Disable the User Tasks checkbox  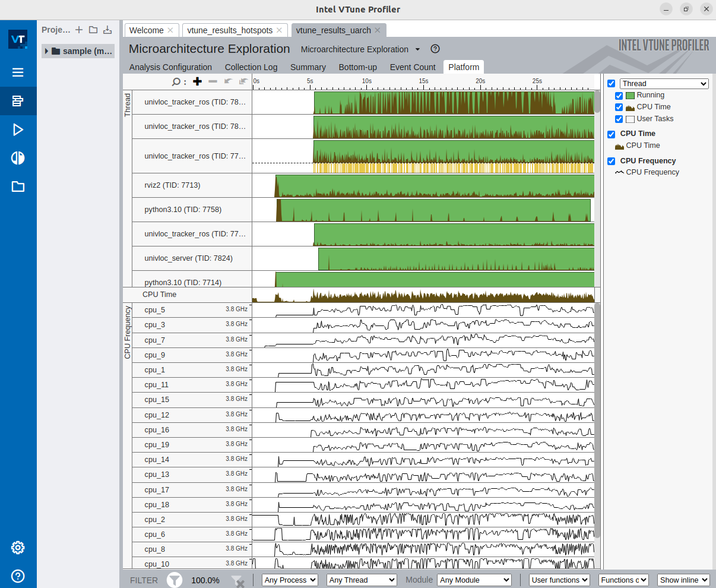click(619, 118)
